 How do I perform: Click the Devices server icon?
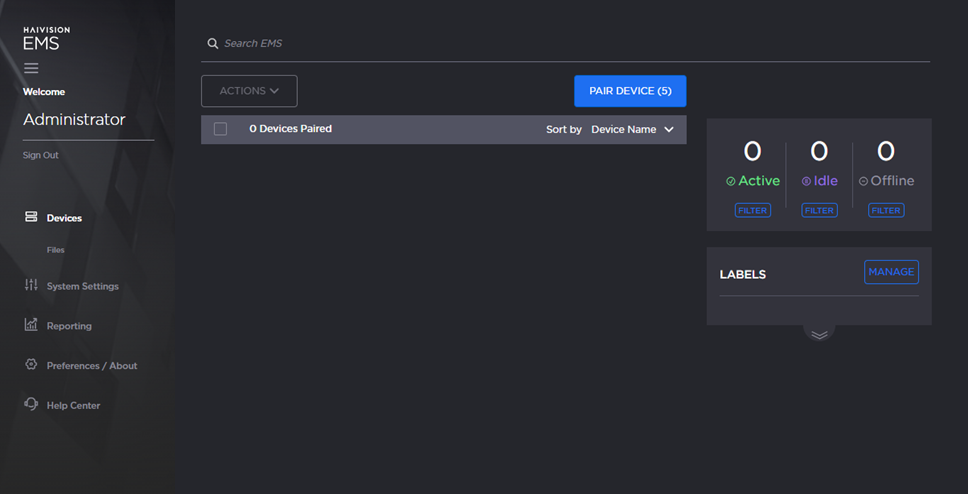(31, 217)
